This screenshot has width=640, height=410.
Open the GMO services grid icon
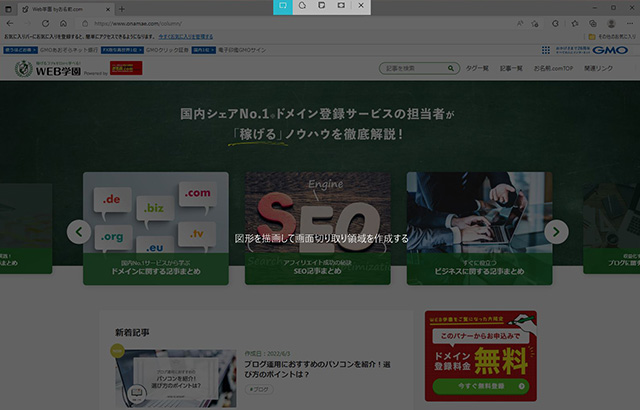(546, 50)
